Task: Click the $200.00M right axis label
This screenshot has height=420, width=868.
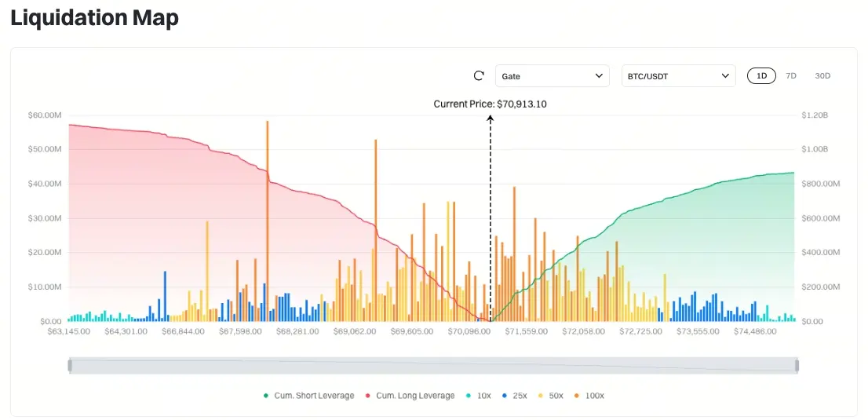Action: click(x=820, y=287)
